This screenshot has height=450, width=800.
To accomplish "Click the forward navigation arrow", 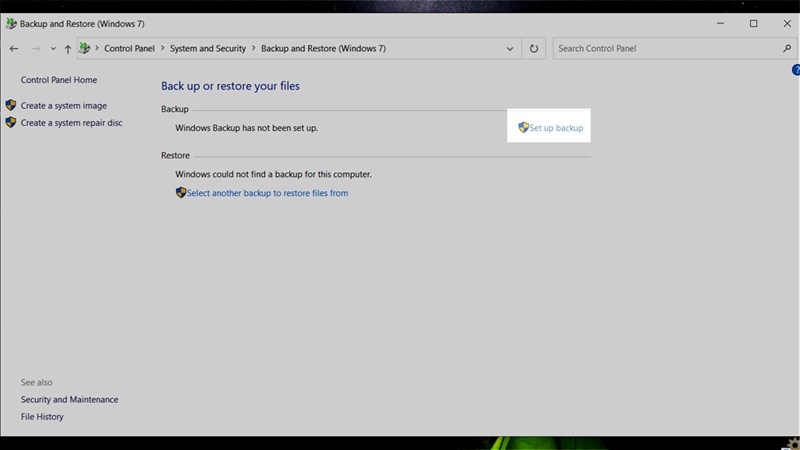I will (36, 48).
